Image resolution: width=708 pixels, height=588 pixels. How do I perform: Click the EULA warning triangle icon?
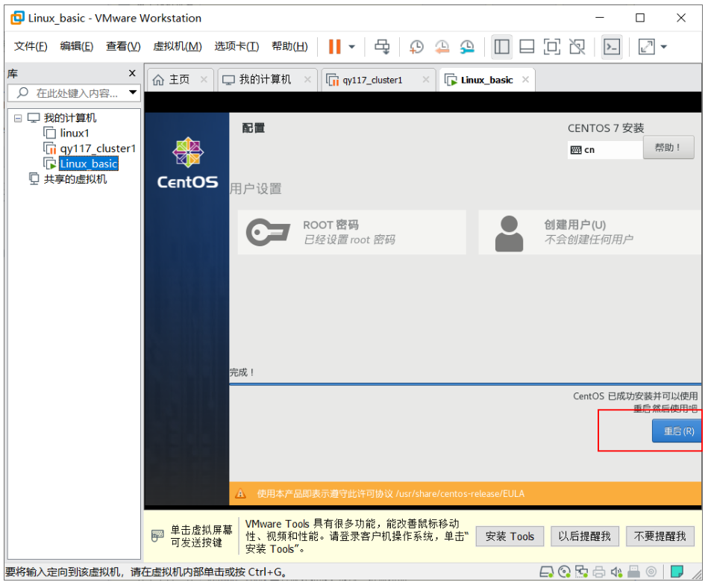click(241, 494)
